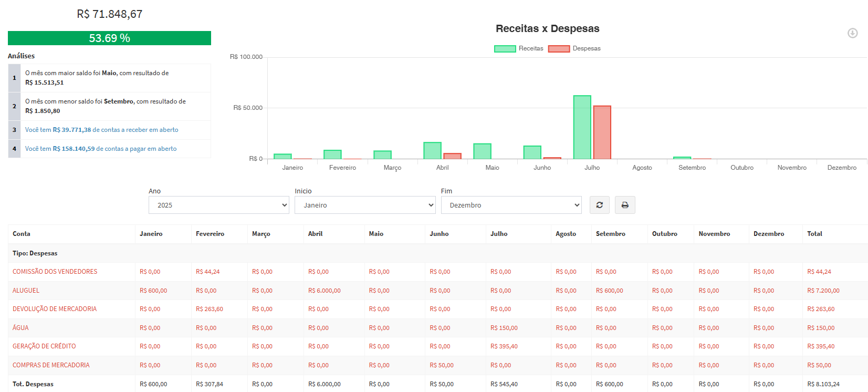The height and width of the screenshot is (392, 868).
Task: Select the ALUGUEL account row
Action: (x=26, y=291)
